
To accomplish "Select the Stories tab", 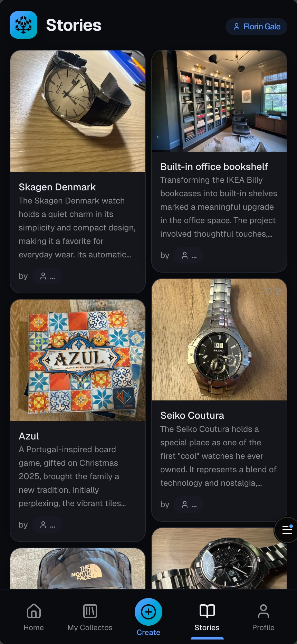I will [207, 617].
